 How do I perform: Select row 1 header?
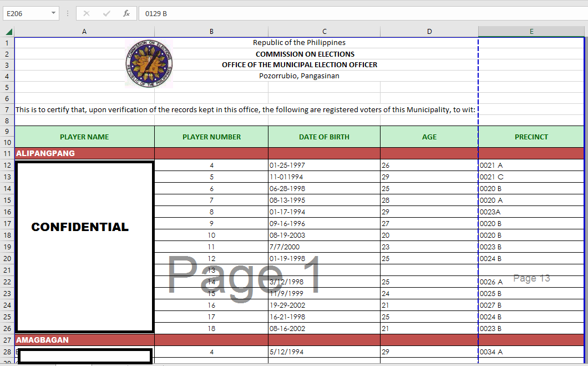pos(7,43)
